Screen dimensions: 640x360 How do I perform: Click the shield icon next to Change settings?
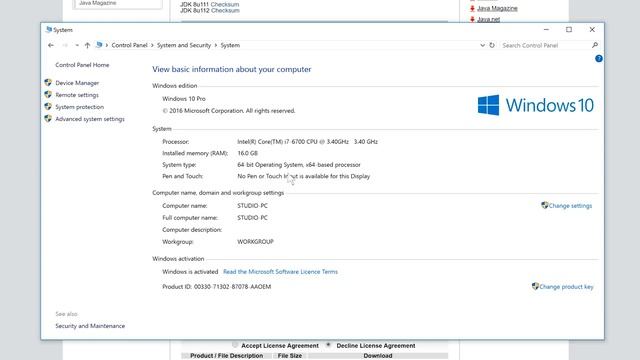(544, 205)
